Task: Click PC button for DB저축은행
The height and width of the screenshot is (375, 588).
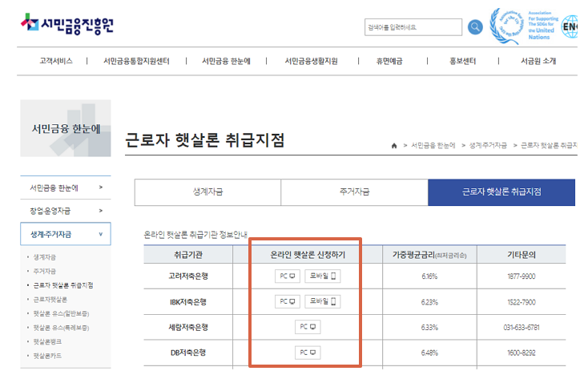Action: click(308, 353)
